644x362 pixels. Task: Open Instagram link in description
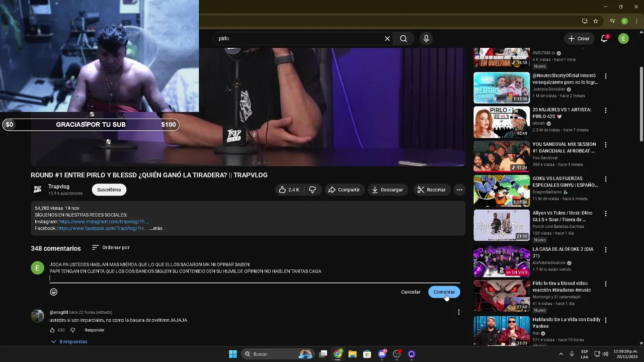(103, 222)
